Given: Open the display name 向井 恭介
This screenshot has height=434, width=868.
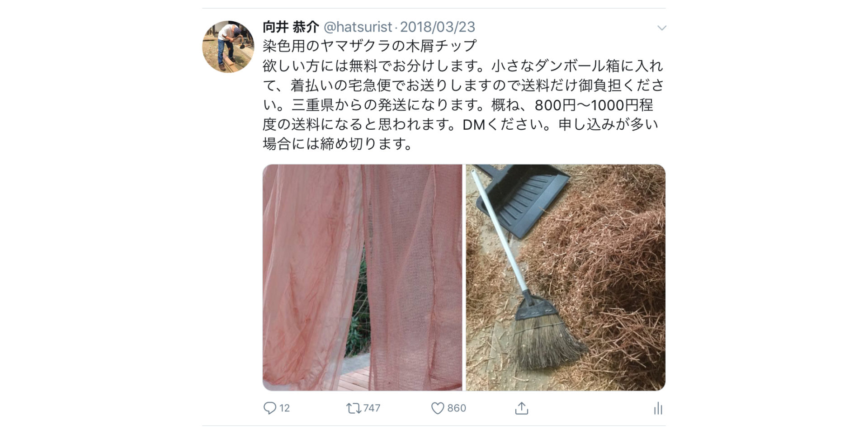Looking at the screenshot, I should pos(291,27).
